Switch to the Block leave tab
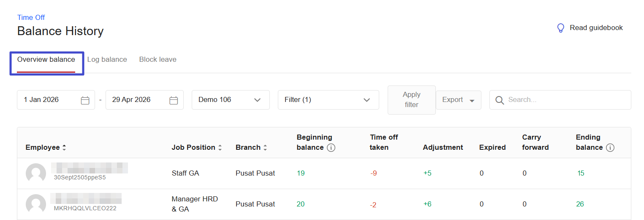Screen dimensions: 644x220 click(x=158, y=60)
